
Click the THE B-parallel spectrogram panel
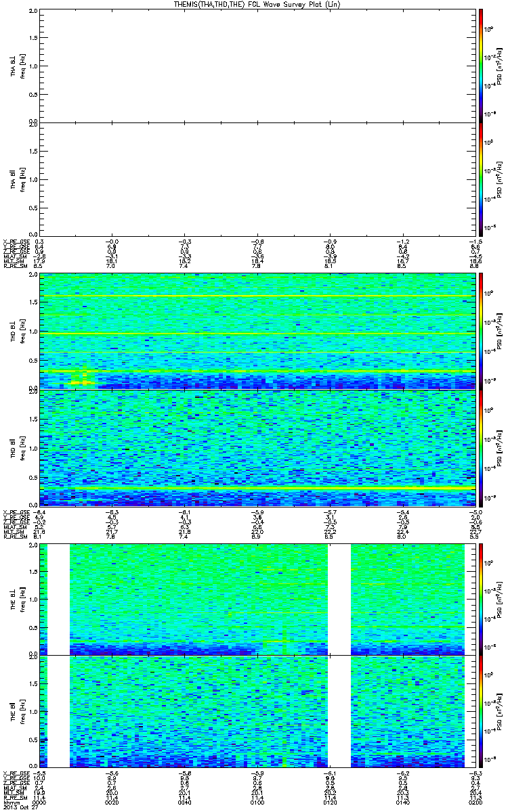click(257, 711)
